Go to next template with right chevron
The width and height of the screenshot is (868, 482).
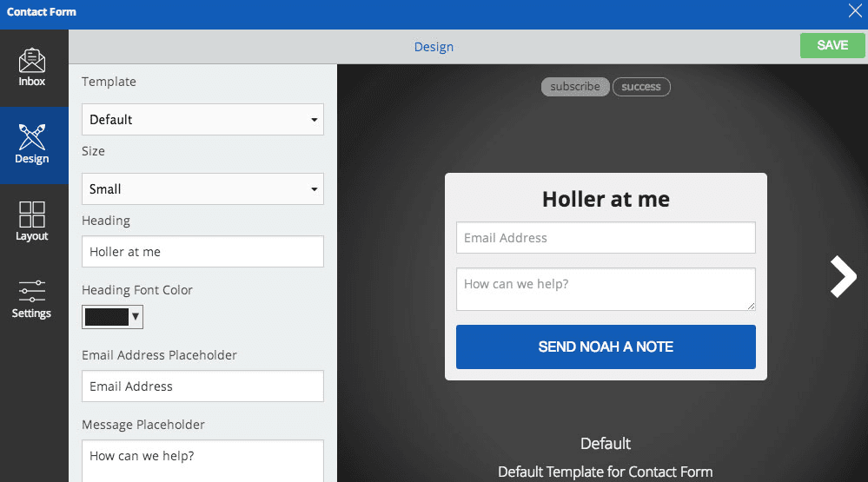point(843,277)
